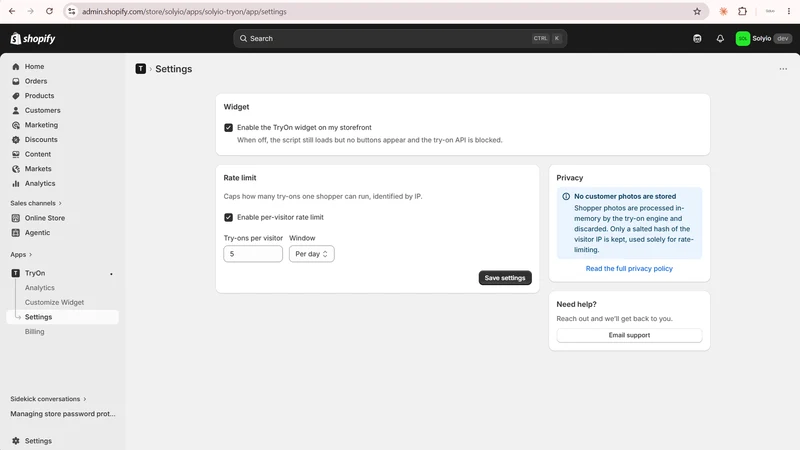This screenshot has width=800, height=450.
Task: Open the browser three-dot menu
Action: tap(789, 11)
